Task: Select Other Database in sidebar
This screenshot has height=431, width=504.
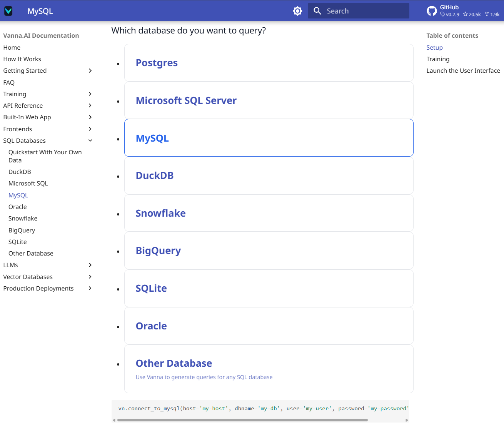Action: (x=31, y=253)
